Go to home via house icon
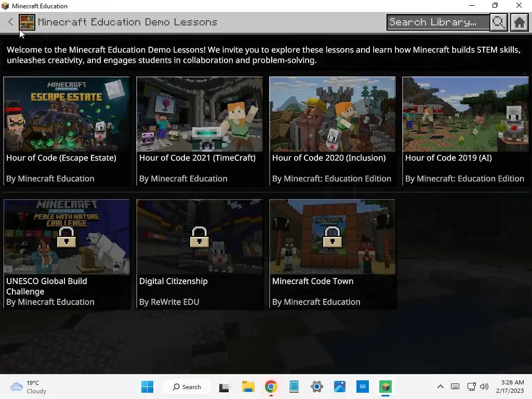 (x=519, y=22)
